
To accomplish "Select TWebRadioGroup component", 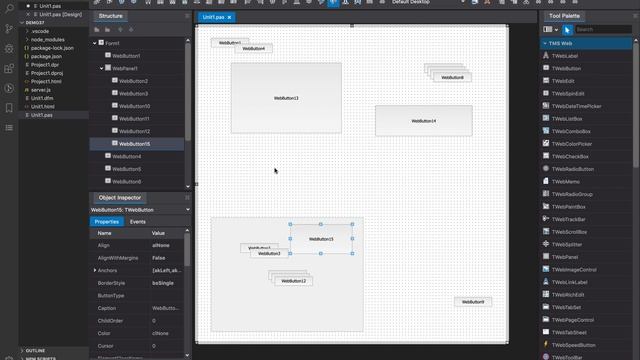I will point(572,194).
